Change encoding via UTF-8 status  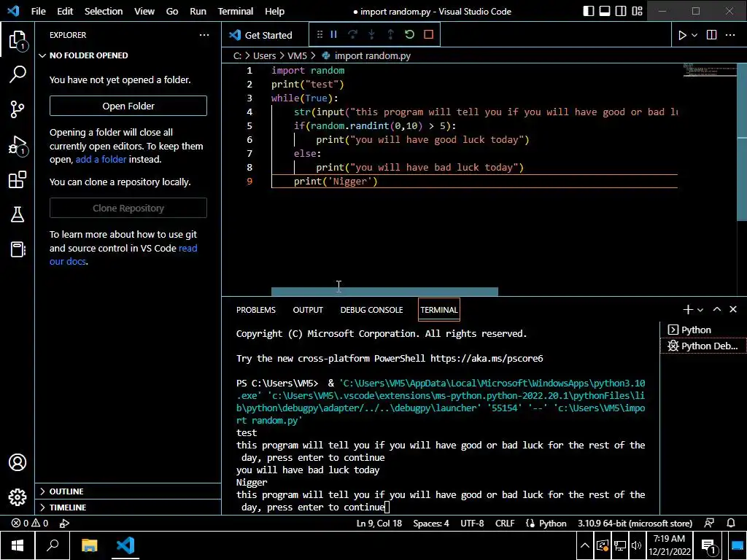472,523
